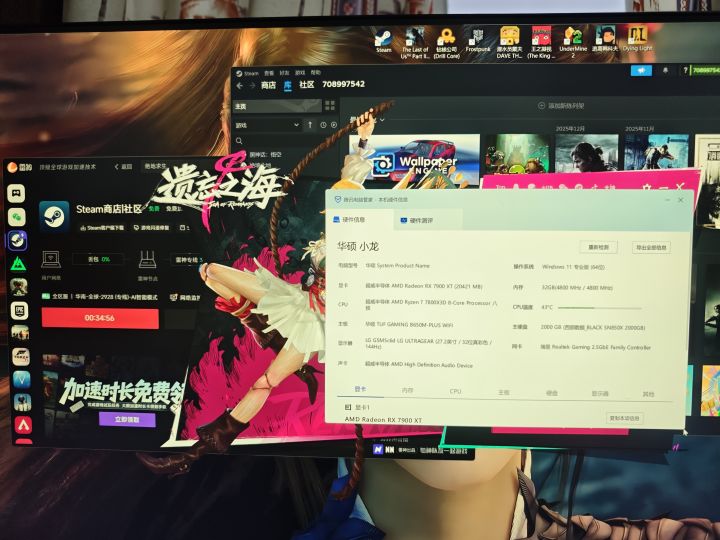The height and width of the screenshot is (540, 720).
Task: Select the 显示器 detail tab in hardware window
Action: pos(600,394)
